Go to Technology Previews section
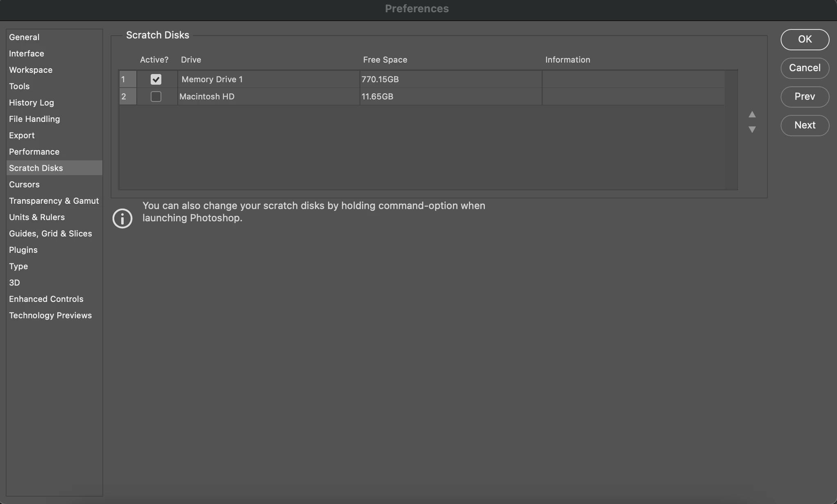The image size is (837, 504). (50, 315)
